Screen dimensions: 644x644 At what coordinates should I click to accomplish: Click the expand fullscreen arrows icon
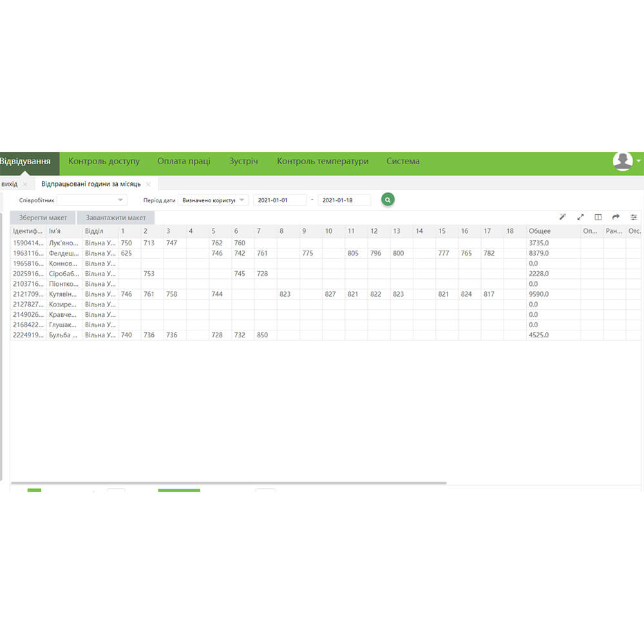click(580, 217)
